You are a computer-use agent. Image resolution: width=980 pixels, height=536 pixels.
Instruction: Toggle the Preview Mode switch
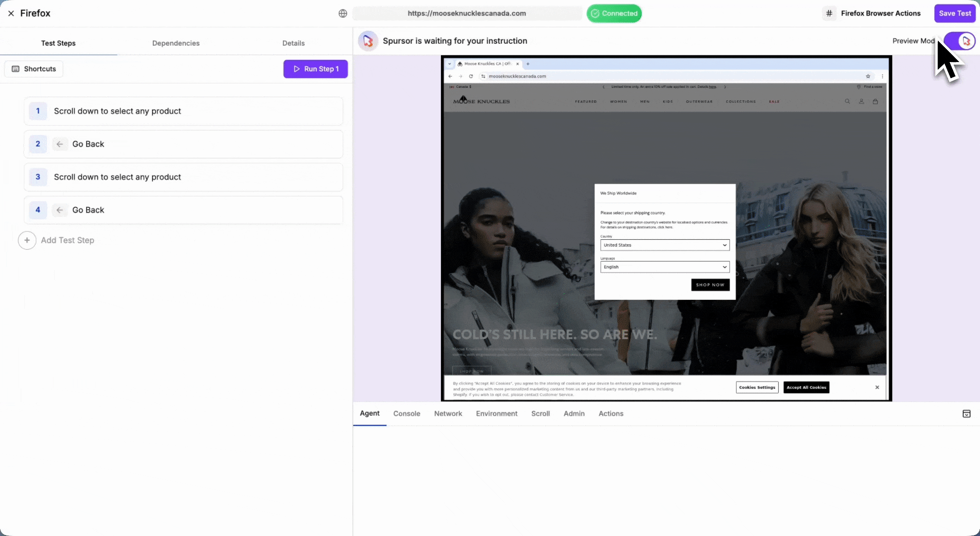pyautogui.click(x=959, y=41)
